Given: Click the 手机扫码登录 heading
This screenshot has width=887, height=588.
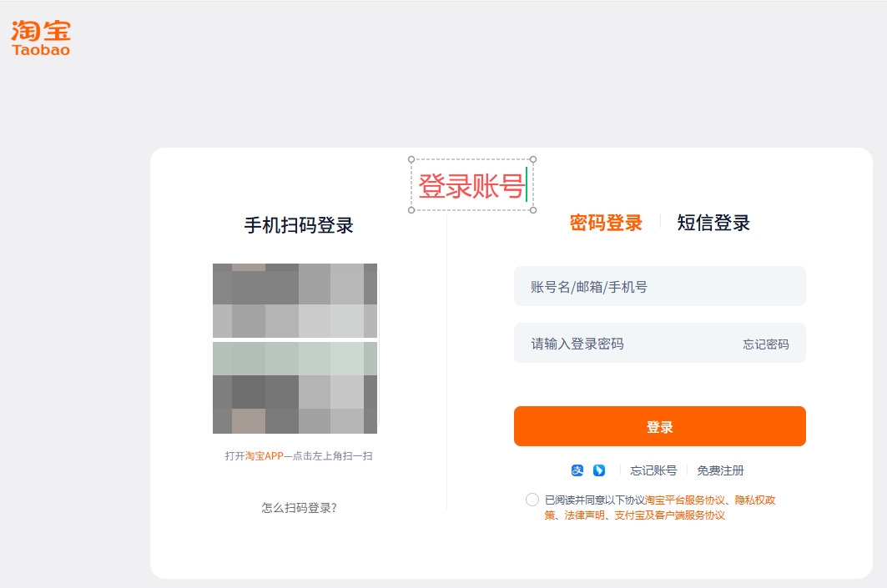Looking at the screenshot, I should coord(299,225).
